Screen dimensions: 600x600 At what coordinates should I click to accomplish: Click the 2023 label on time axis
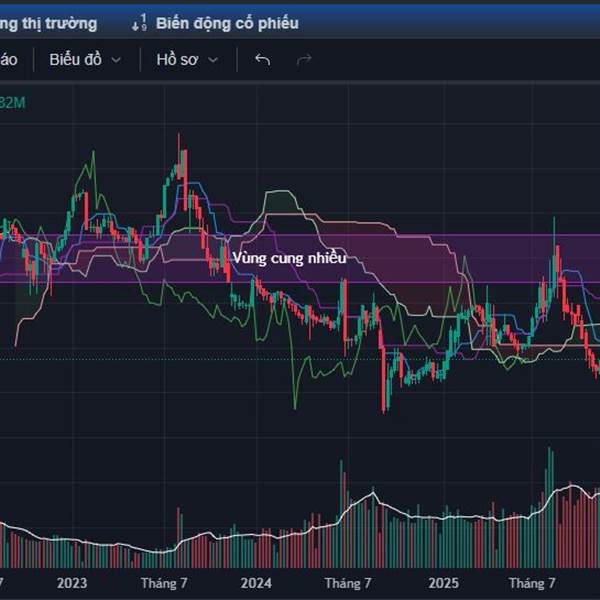pos(72,582)
